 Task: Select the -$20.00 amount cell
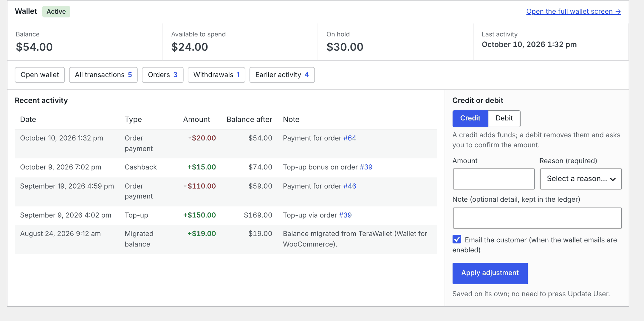202,138
